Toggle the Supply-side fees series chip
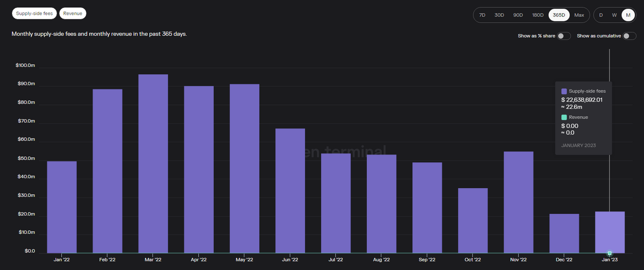This screenshot has height=270, width=644. click(35, 13)
